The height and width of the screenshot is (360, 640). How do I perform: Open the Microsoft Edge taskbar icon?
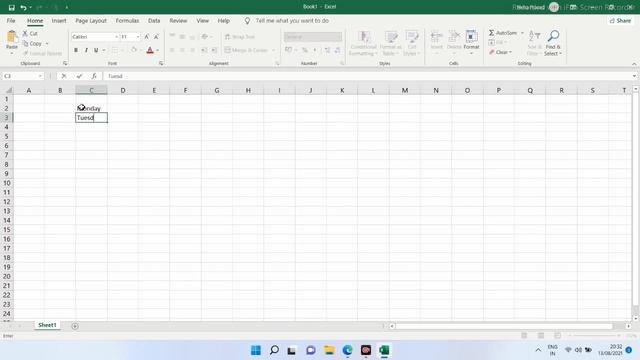[x=347, y=350]
